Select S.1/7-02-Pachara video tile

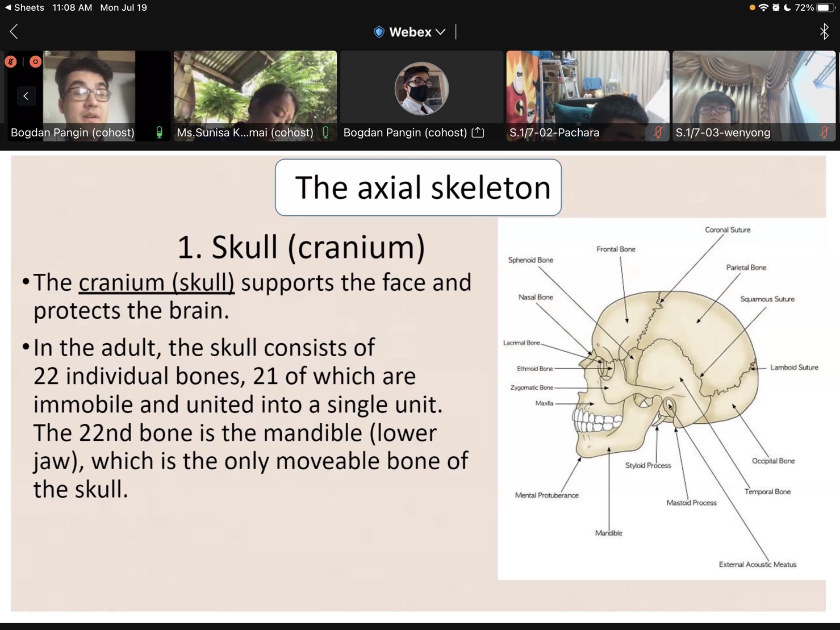coord(588,96)
